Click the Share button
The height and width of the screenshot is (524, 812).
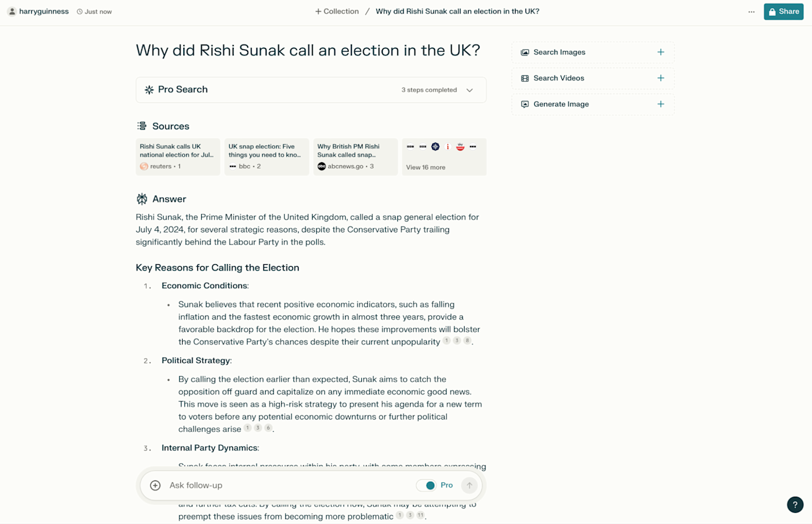[783, 12]
